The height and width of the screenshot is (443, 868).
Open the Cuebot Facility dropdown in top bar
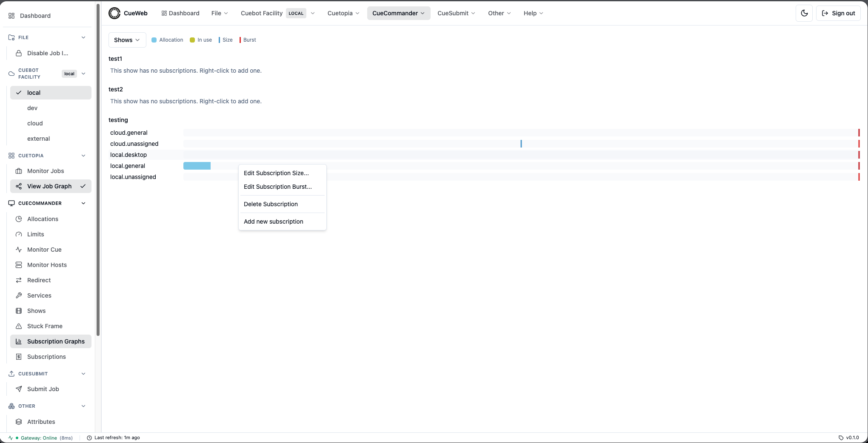(x=278, y=13)
